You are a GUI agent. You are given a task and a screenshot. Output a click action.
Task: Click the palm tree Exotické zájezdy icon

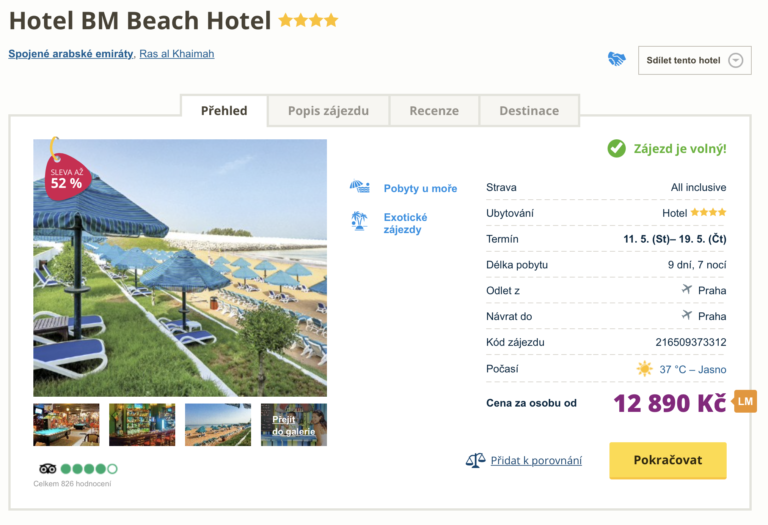tap(360, 221)
